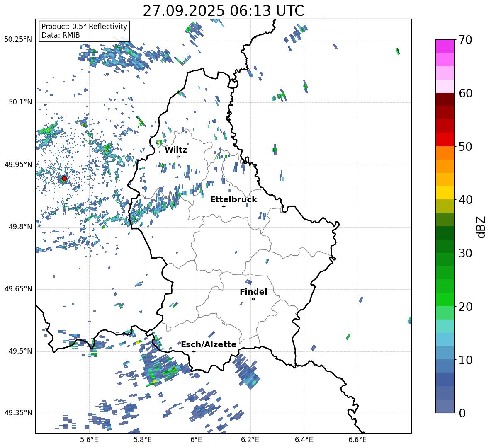Image resolution: width=491 pixels, height=448 pixels.
Task: Click the dBZ colorbar axis label
Action: [481, 227]
